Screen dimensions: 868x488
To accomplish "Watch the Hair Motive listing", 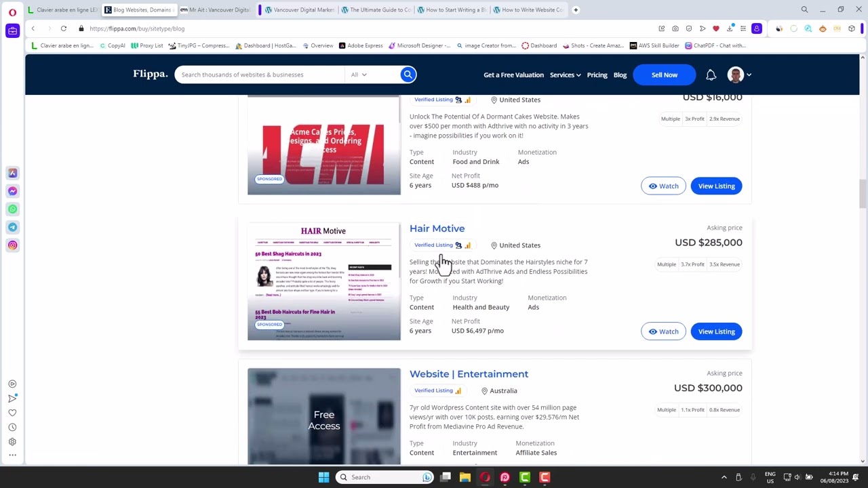I will [x=663, y=331].
